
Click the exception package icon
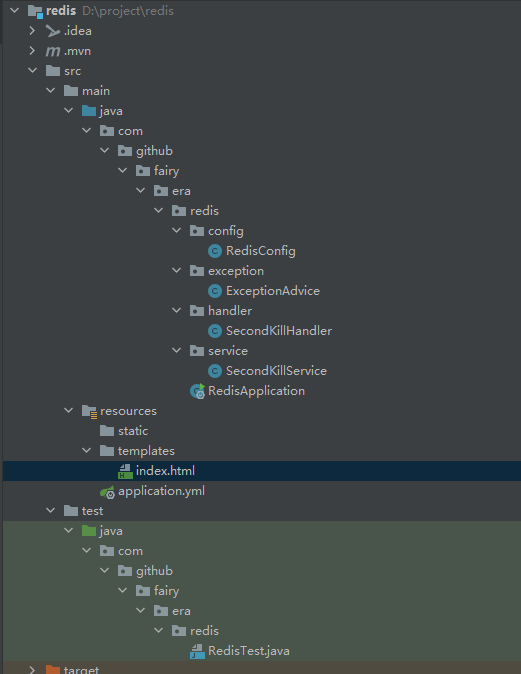coord(197,271)
